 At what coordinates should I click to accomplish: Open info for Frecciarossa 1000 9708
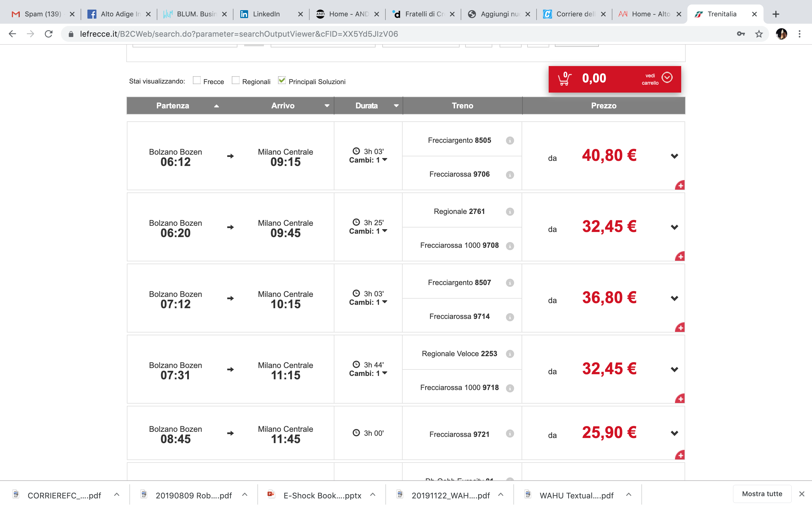click(510, 246)
